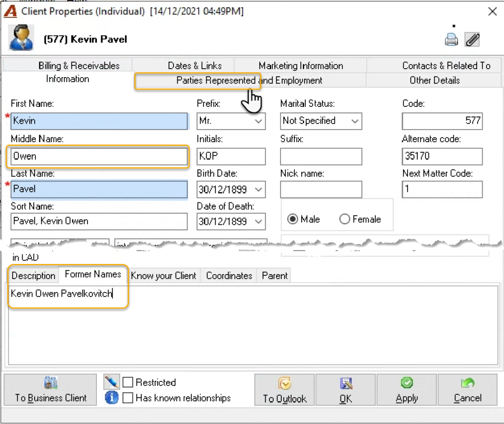Enable the Restricted checkbox
504x424 pixels.
click(x=128, y=382)
